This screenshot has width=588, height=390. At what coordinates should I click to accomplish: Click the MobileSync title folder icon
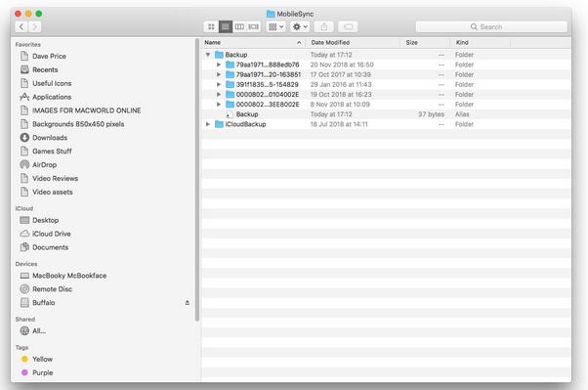(x=271, y=14)
